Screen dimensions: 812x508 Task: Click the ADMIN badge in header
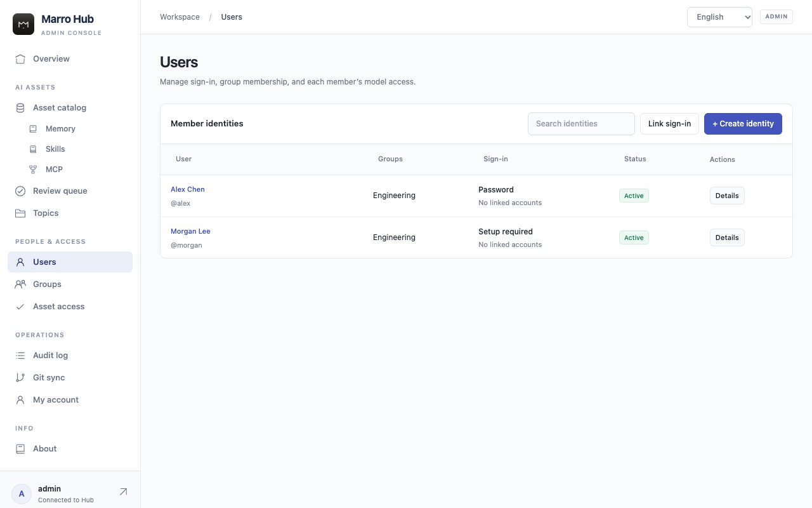(776, 17)
